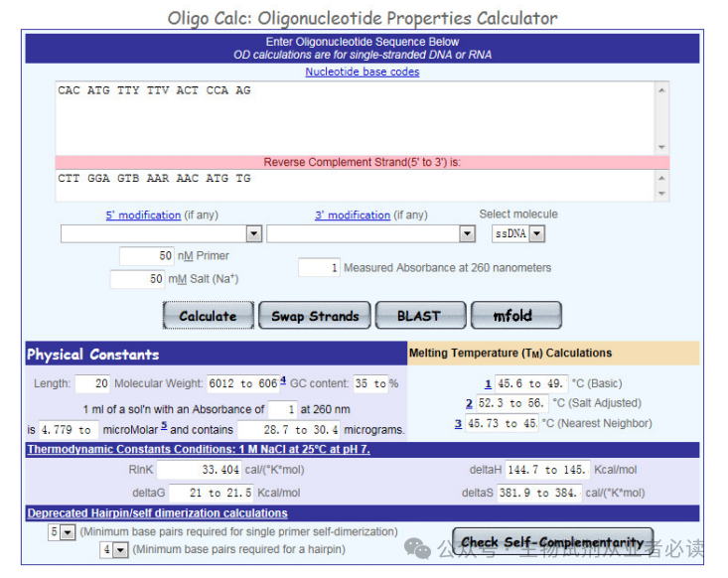Expand the 3' modification dropdown

tap(467, 233)
